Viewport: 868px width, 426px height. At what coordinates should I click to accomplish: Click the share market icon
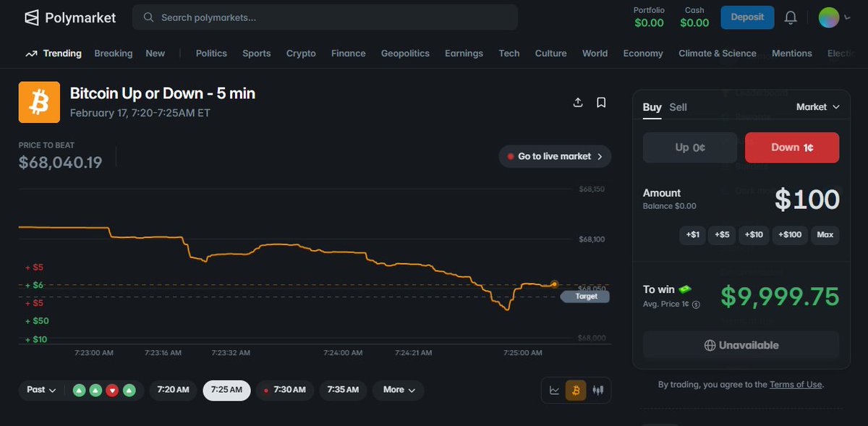tap(578, 103)
